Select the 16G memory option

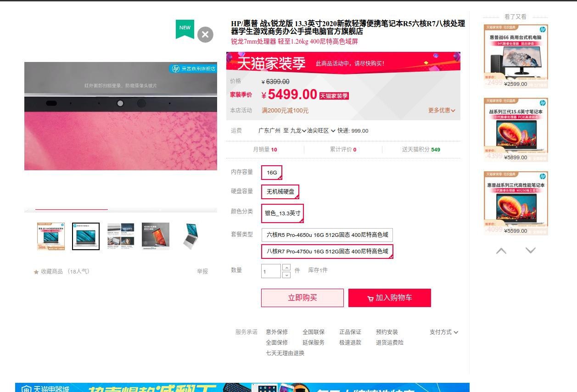tap(272, 173)
